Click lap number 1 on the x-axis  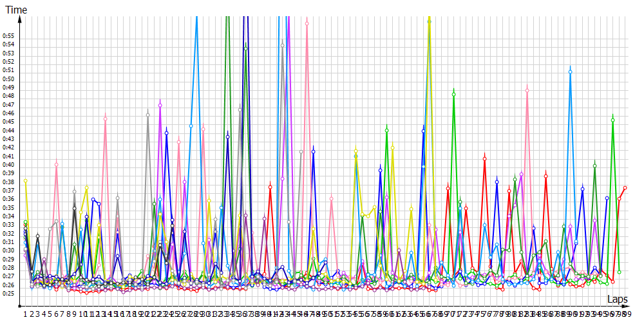pyautogui.click(x=25, y=314)
